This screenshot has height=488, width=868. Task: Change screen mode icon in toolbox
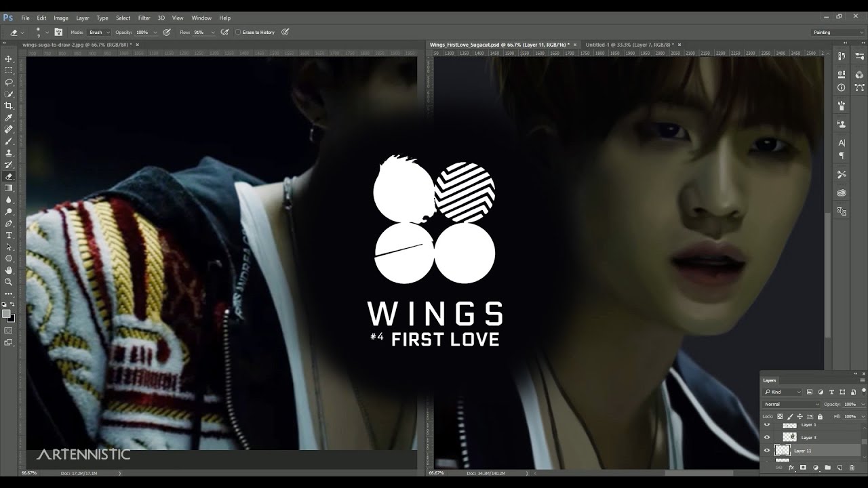coord(9,343)
